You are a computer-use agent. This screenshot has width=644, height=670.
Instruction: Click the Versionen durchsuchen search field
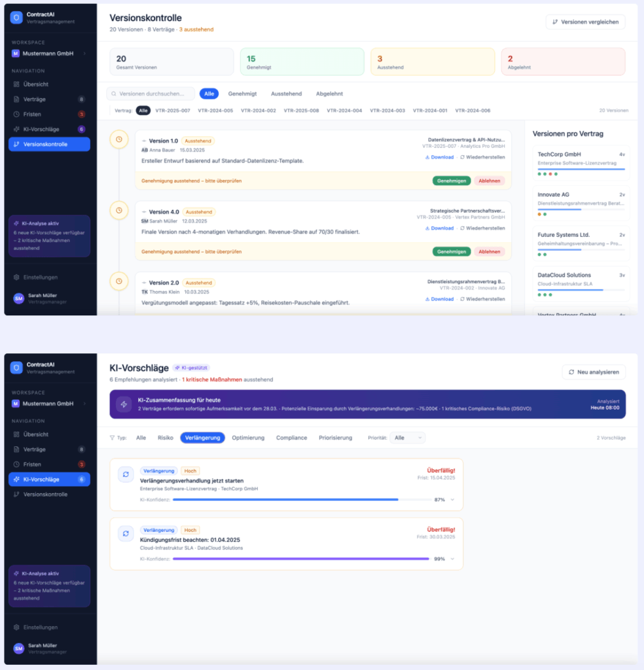point(151,94)
